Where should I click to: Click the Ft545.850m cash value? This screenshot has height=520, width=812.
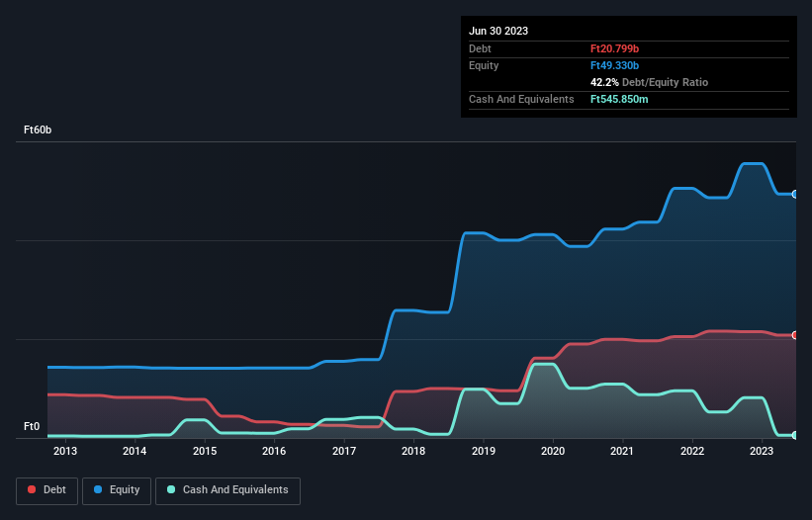(619, 99)
